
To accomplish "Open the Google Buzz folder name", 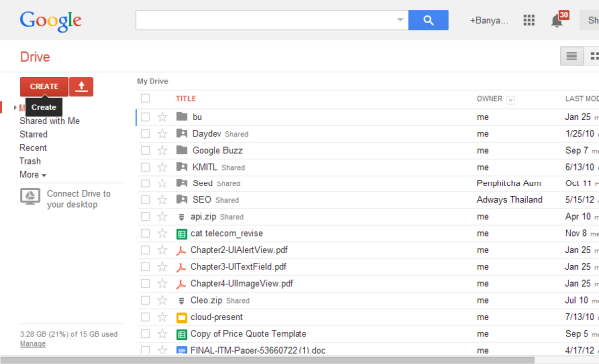I will [217, 150].
